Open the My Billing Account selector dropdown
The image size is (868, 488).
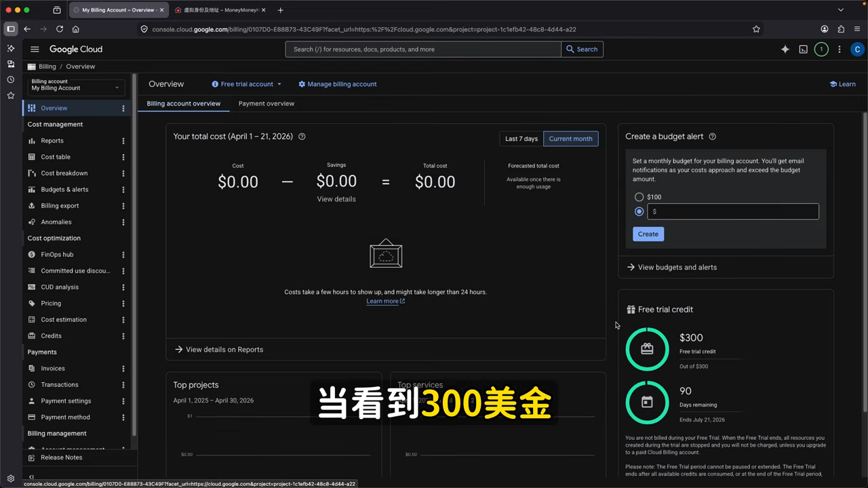point(76,87)
